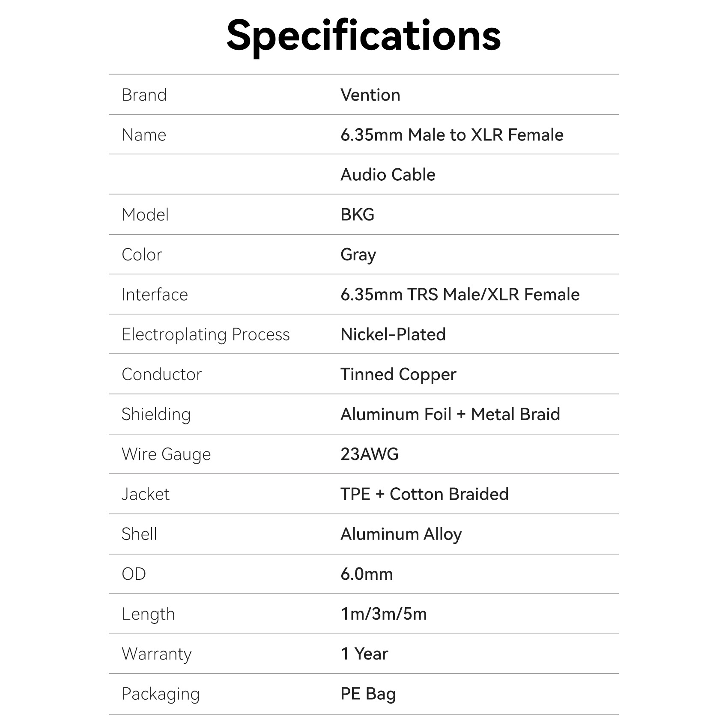This screenshot has width=728, height=728.
Task: Click the PE Bag packaging value
Action: 368,694
